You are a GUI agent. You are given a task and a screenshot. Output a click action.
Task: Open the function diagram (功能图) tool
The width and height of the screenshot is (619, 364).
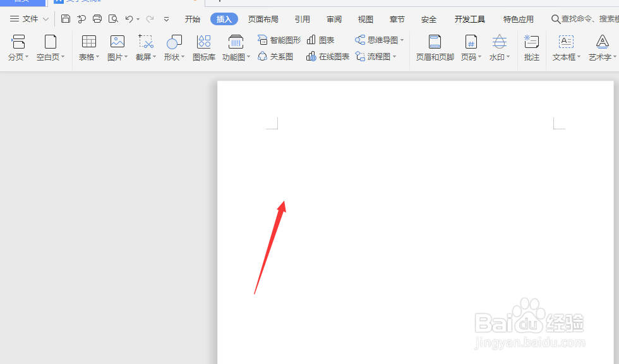click(x=236, y=48)
